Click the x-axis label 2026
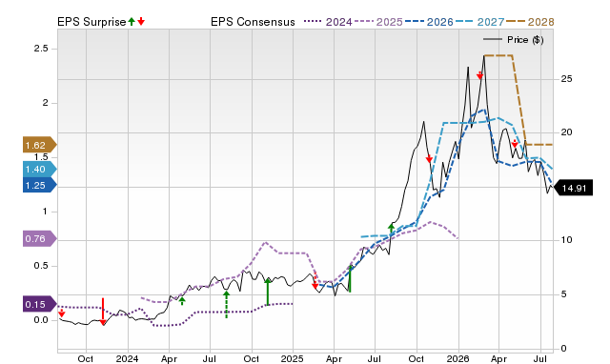The width and height of the screenshot is (610, 364). tap(457, 358)
